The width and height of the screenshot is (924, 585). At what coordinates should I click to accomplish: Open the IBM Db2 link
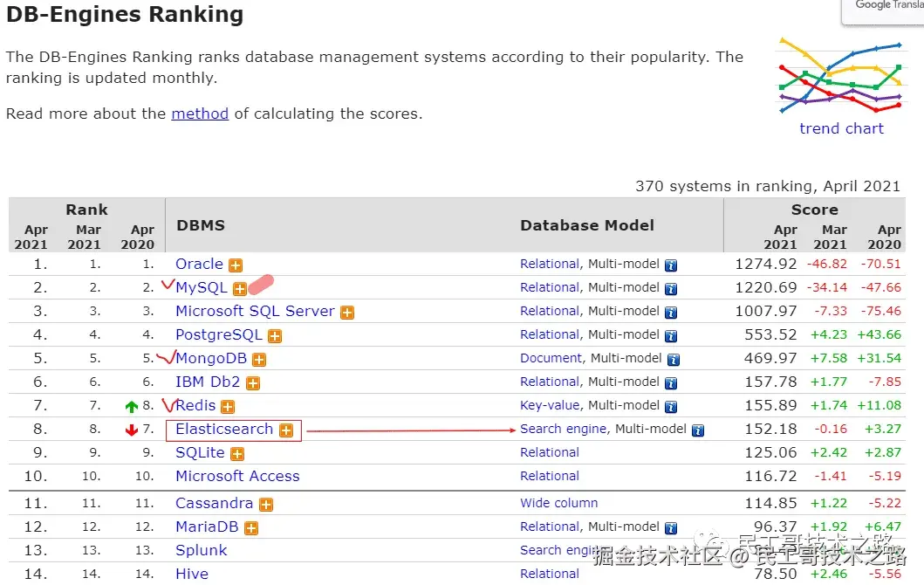(x=208, y=382)
